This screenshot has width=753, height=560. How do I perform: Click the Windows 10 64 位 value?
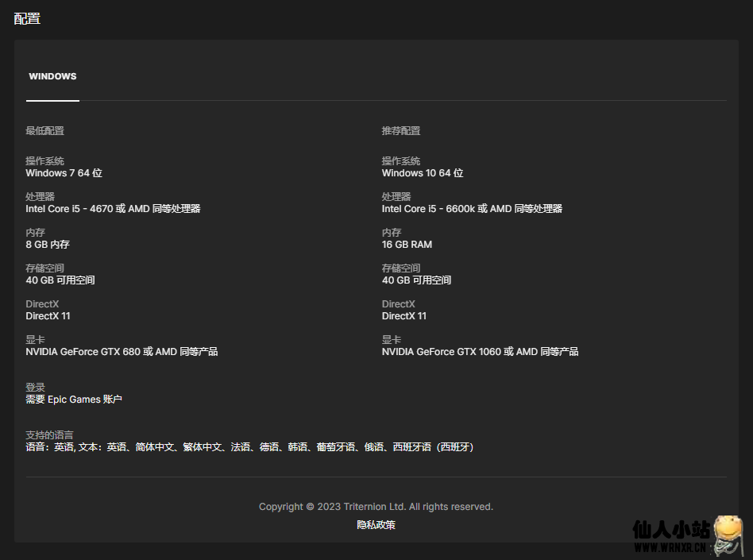(x=422, y=173)
